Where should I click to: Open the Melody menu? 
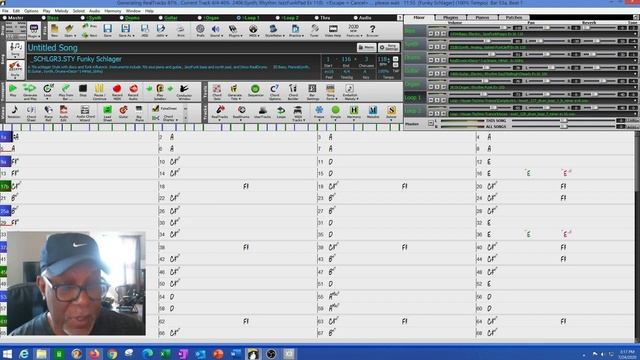(61, 11)
